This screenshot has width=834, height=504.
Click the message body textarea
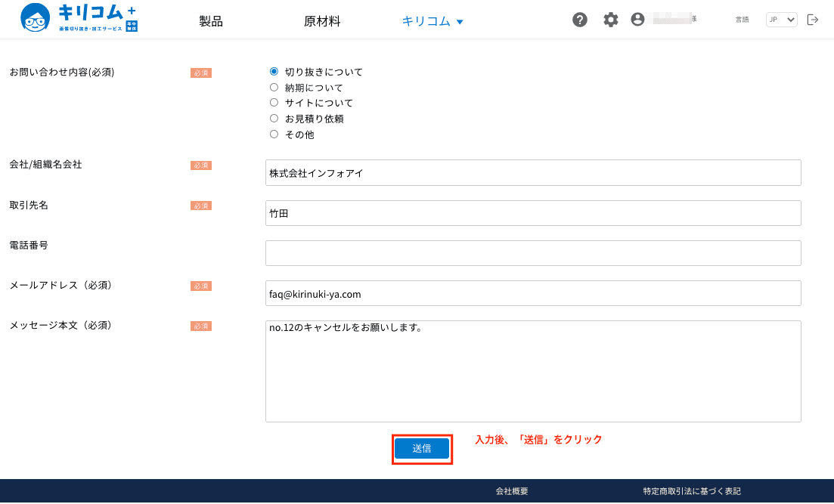click(x=533, y=371)
